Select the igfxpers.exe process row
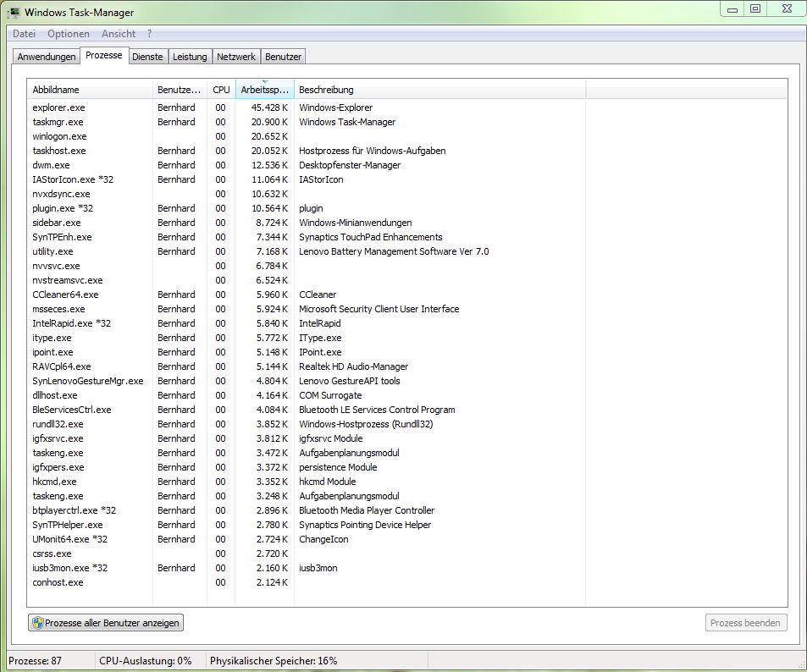This screenshot has width=807, height=672. 307,468
